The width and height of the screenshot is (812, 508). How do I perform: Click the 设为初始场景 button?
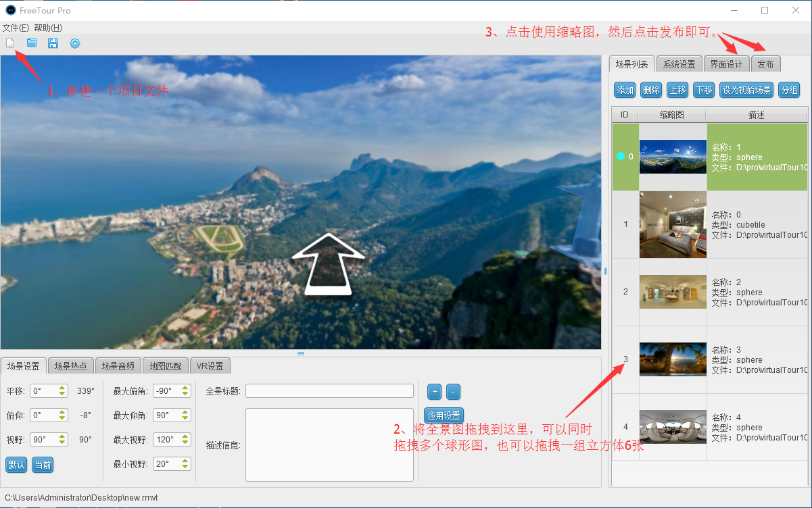coord(746,90)
